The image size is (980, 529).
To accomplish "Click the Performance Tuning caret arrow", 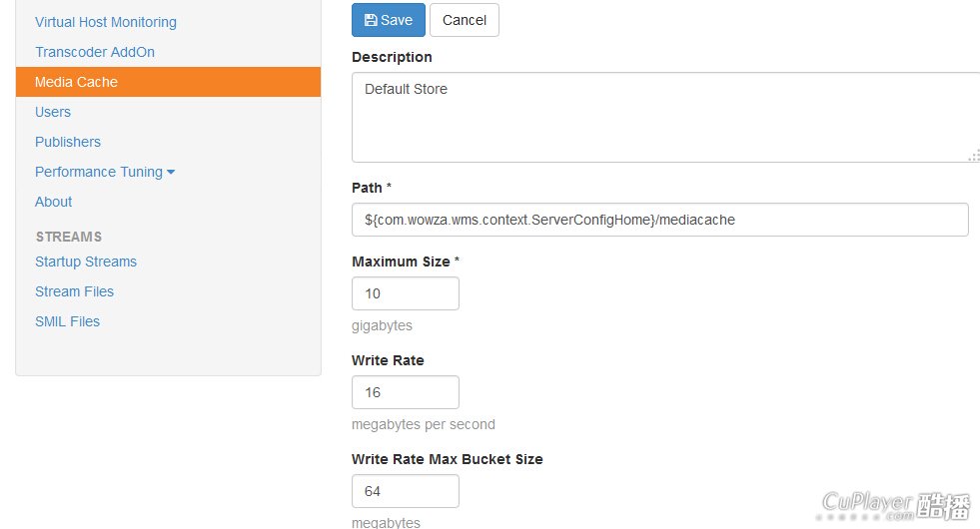I will 171,173.
